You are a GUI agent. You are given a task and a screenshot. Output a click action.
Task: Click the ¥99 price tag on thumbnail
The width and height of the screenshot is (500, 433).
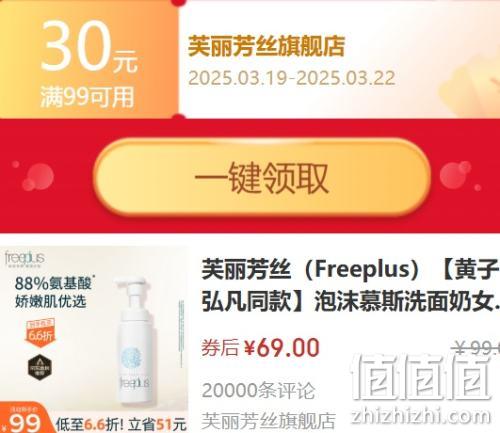tap(24, 419)
